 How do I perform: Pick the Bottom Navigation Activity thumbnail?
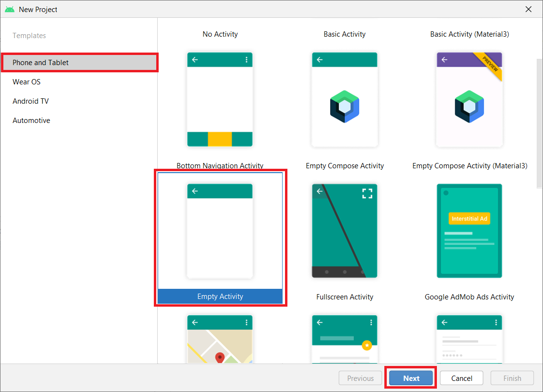point(220,99)
